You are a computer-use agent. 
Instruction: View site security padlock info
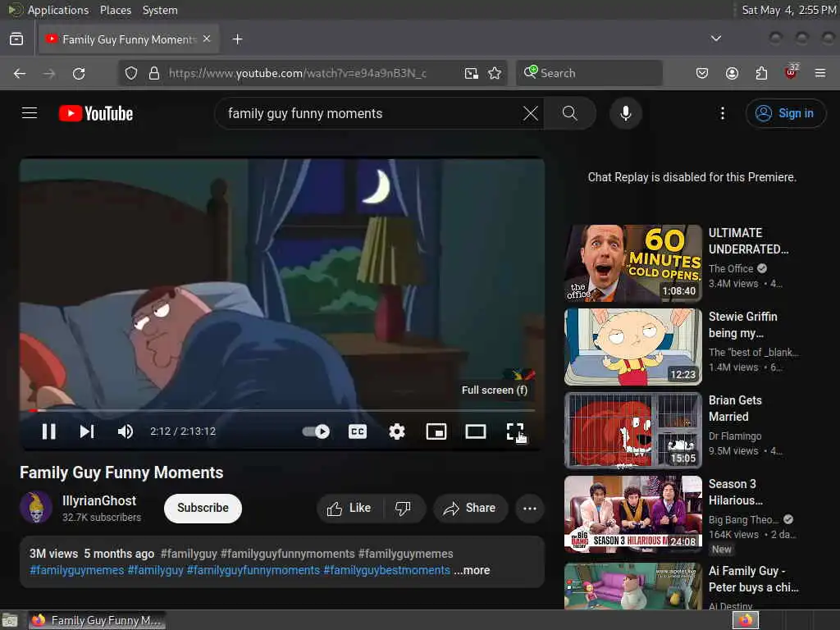[x=153, y=73]
